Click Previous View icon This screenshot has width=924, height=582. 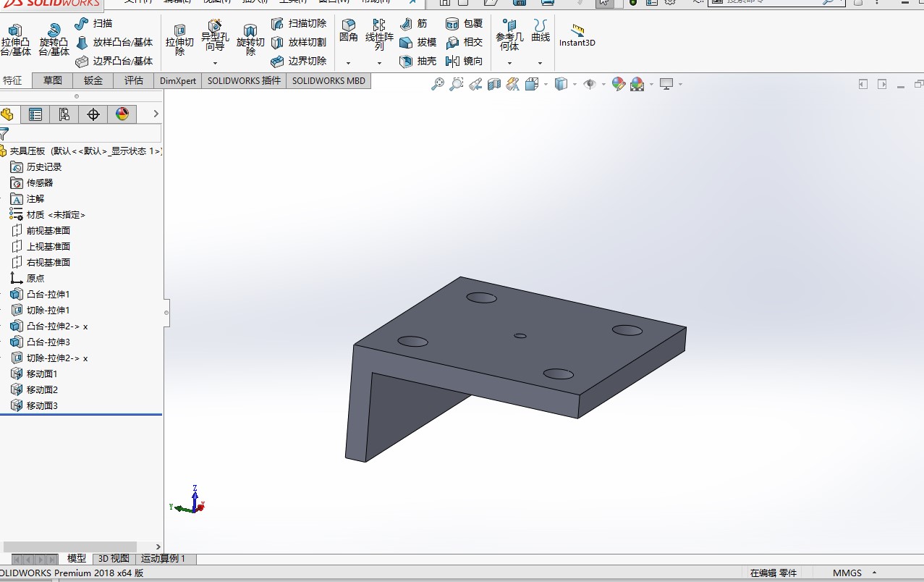(475, 85)
